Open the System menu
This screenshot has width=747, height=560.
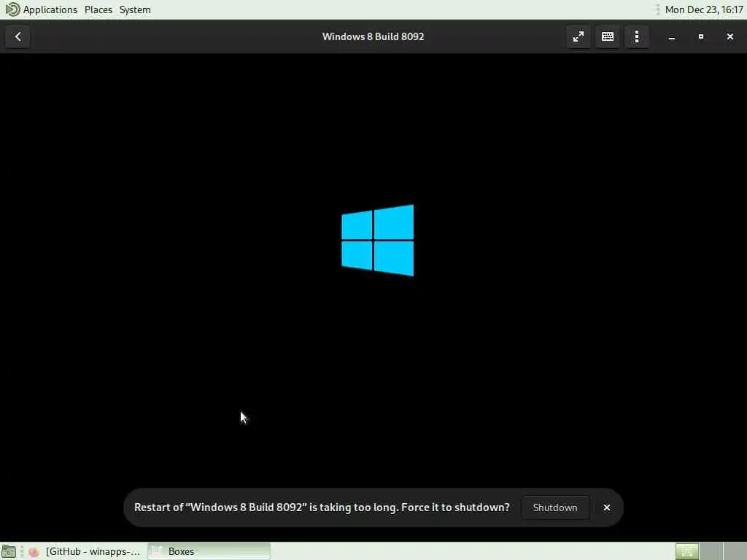click(135, 9)
